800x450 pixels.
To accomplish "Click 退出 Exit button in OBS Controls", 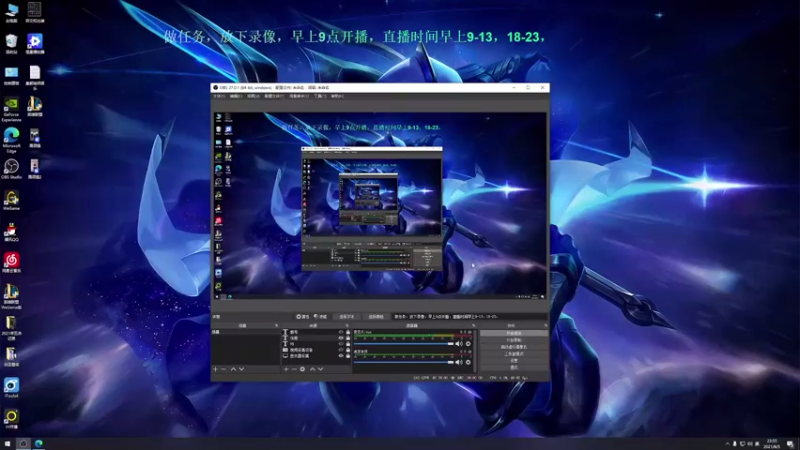I will (x=514, y=367).
